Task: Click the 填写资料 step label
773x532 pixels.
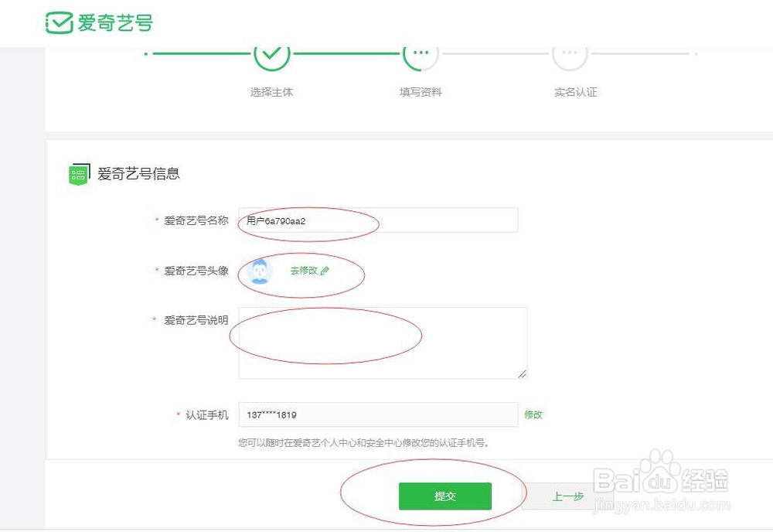Action: tap(421, 92)
